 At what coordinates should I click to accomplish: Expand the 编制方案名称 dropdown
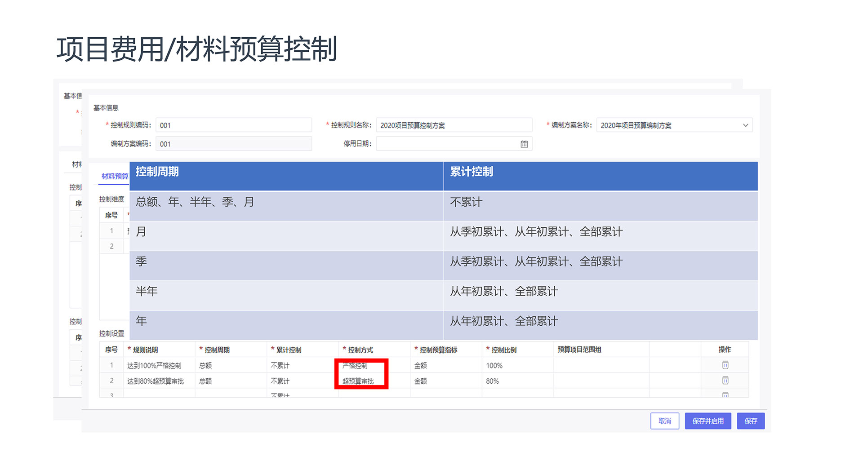pyautogui.click(x=745, y=125)
